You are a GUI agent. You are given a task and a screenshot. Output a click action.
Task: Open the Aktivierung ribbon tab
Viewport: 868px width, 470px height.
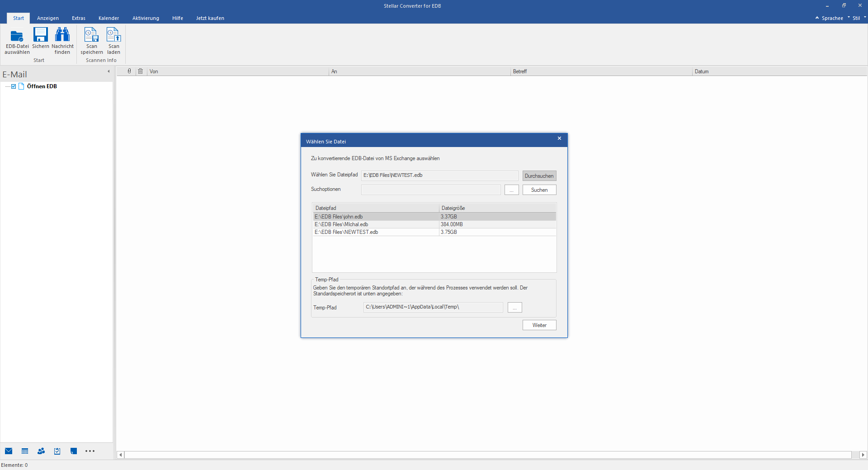coord(146,18)
